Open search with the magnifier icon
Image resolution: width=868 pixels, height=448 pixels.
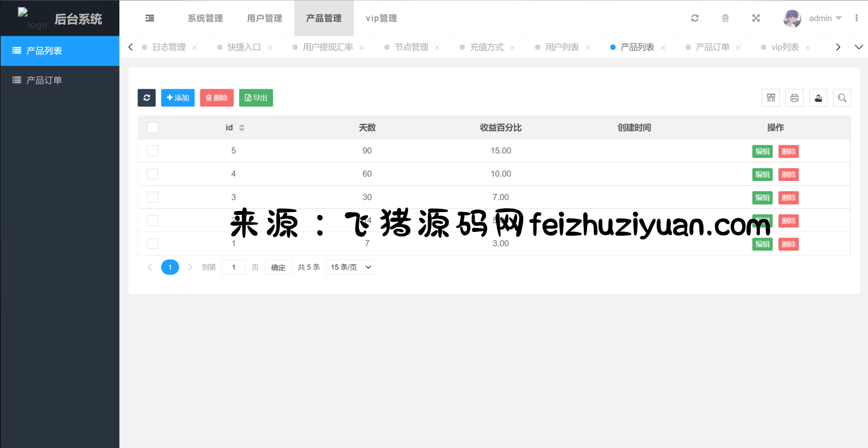point(842,98)
